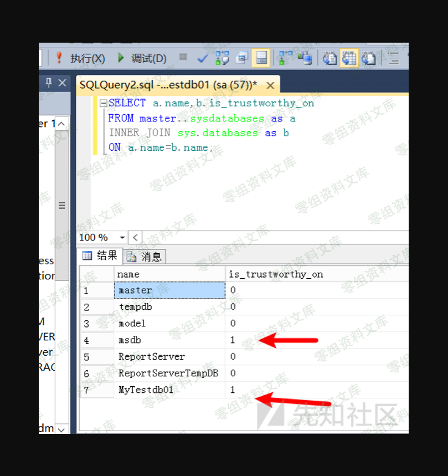
Task: Collapse the SELECT statement code block
Action: point(103,103)
